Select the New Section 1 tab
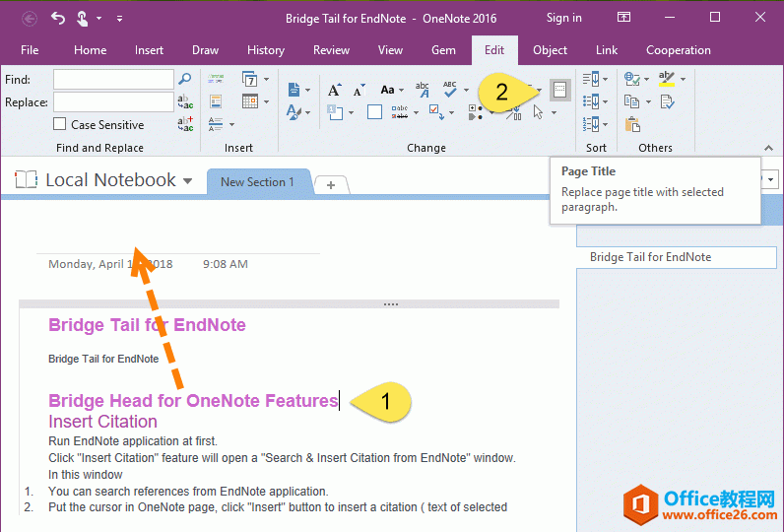Screen dimensions: 784x532 coord(257,182)
